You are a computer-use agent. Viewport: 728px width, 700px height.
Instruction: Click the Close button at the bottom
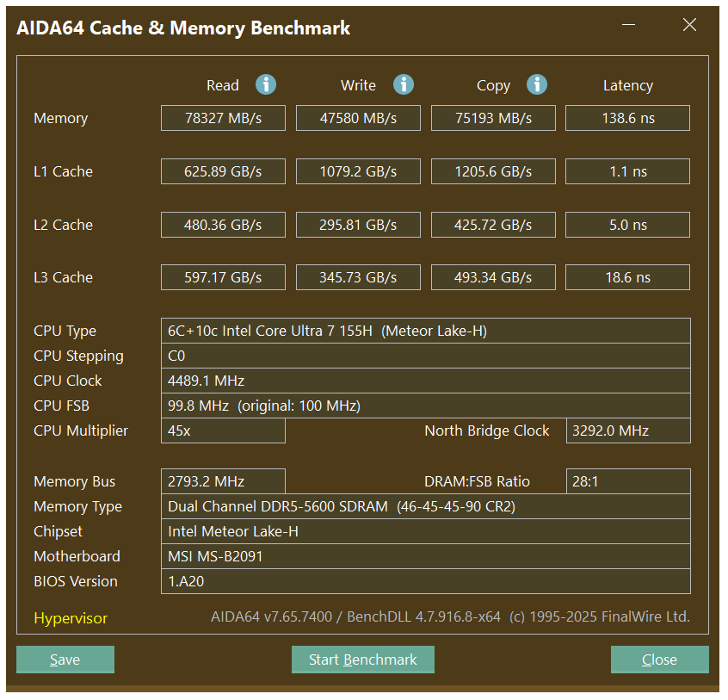click(x=660, y=660)
